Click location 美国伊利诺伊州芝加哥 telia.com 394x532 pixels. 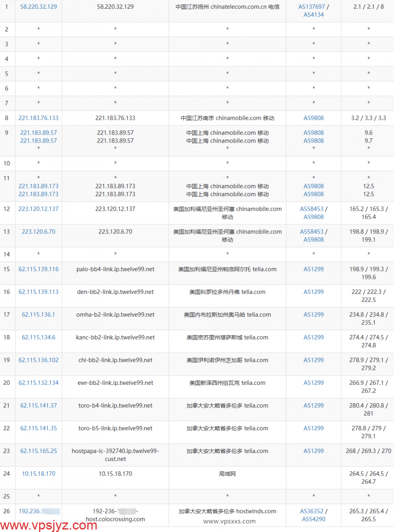(227, 360)
